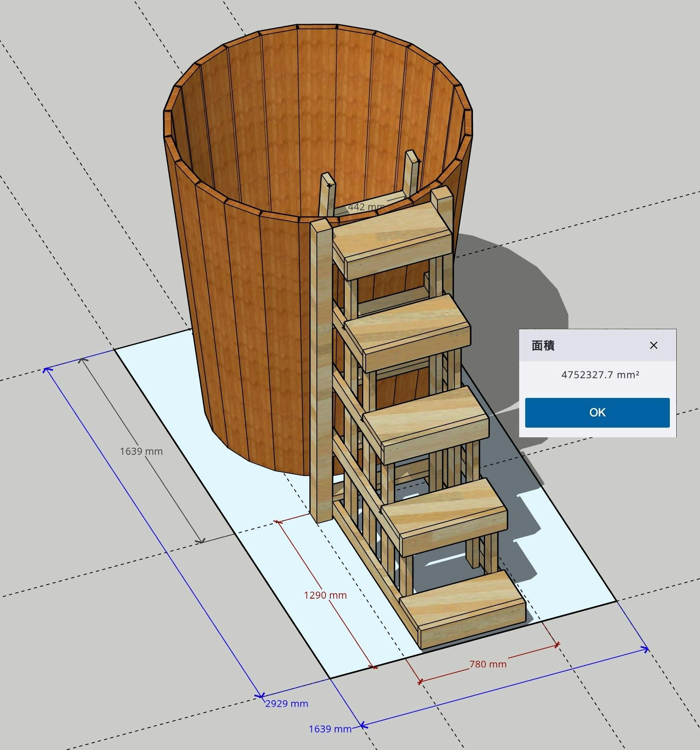Click the 面積 dialog title
700x750 pixels.
tap(543, 346)
